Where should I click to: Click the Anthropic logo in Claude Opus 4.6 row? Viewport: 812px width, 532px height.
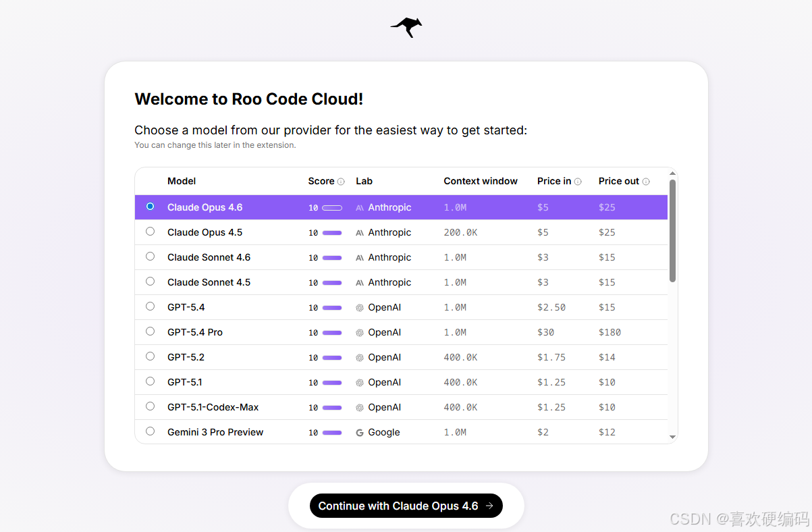pyautogui.click(x=360, y=208)
